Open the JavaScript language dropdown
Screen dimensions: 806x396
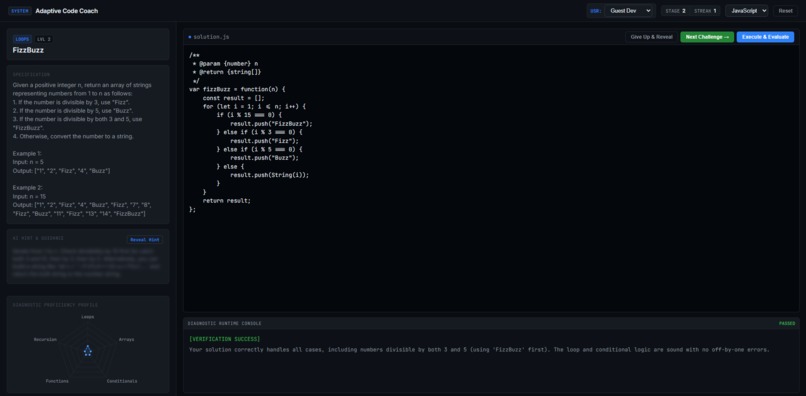[x=746, y=11]
